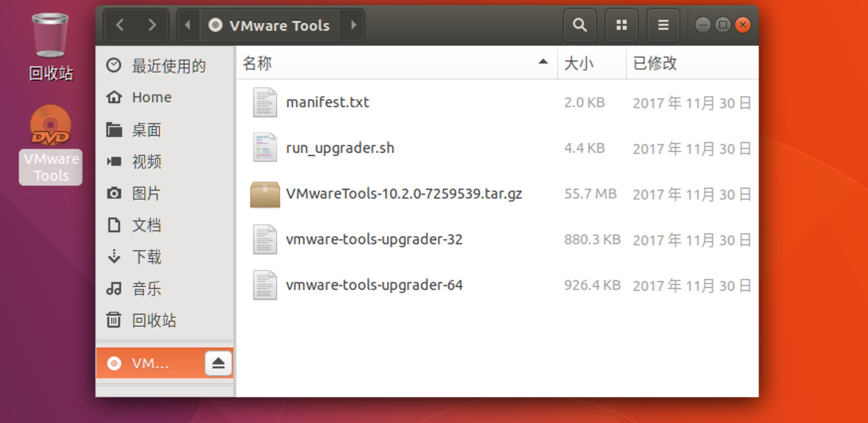Switch to grid view with toolbar icon
The width and height of the screenshot is (868, 423).
[621, 25]
